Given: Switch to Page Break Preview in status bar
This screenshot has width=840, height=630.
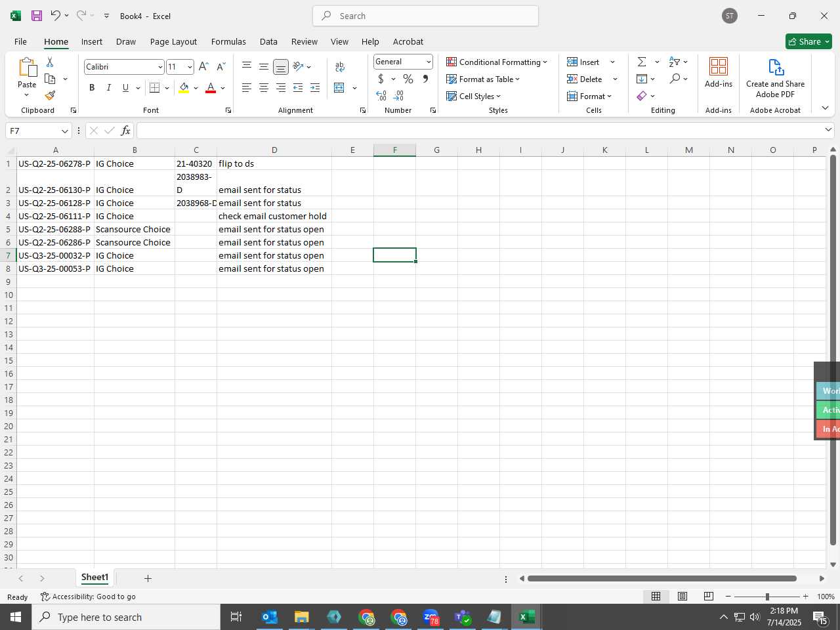Looking at the screenshot, I should (x=709, y=596).
